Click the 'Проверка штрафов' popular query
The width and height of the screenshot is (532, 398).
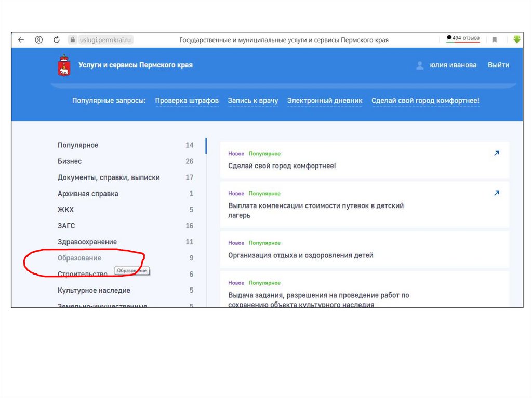[187, 101]
